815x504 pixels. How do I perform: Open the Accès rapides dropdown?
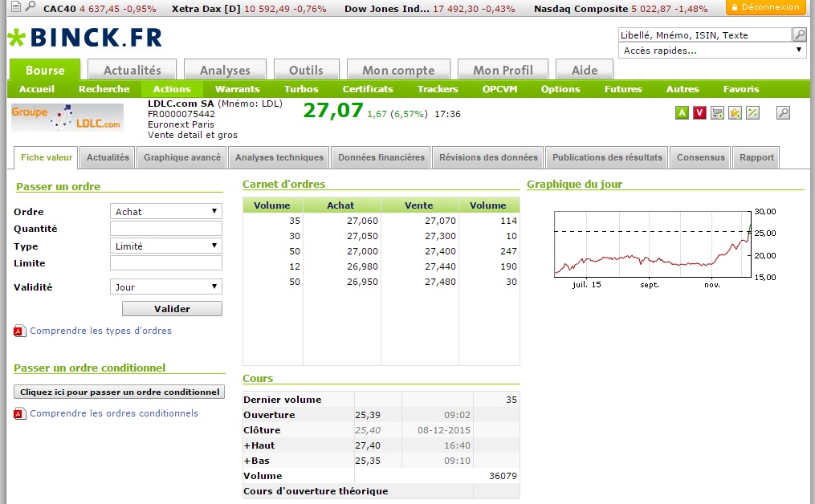(711, 50)
